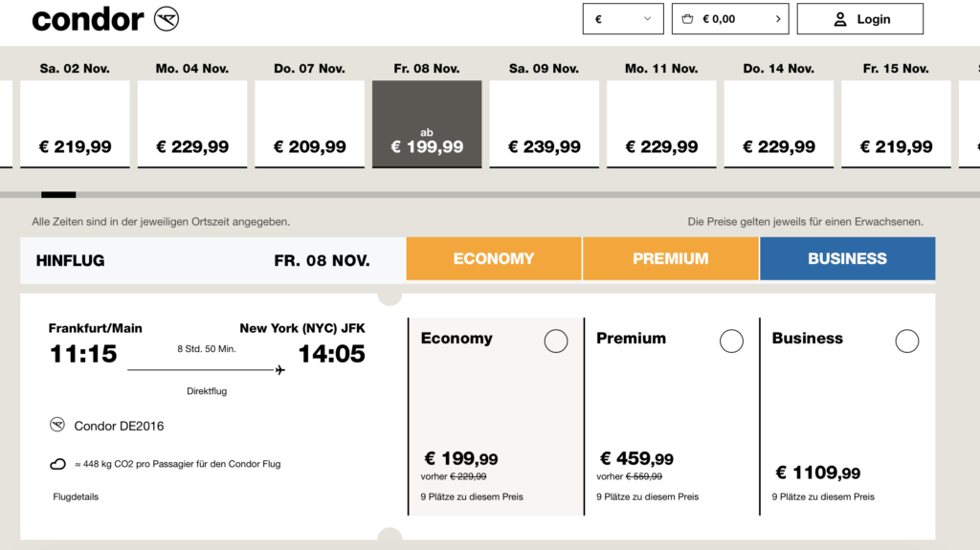Image resolution: width=980 pixels, height=550 pixels.
Task: Select the Fr. 15 Nov. date card
Action: pyautogui.click(x=896, y=124)
